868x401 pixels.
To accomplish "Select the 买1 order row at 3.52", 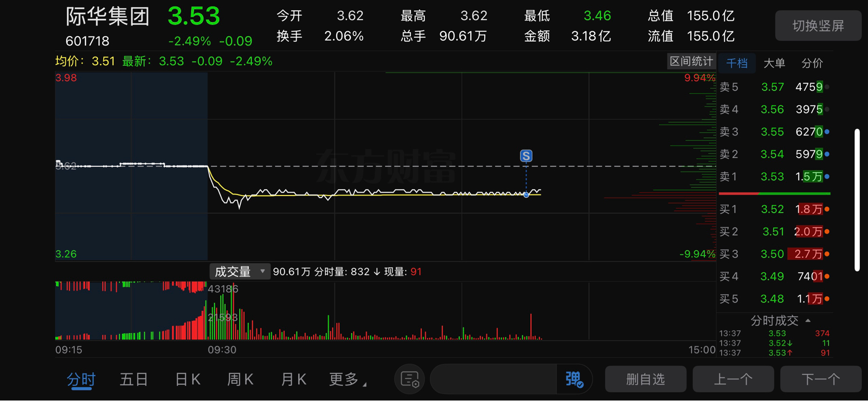I will (x=774, y=209).
